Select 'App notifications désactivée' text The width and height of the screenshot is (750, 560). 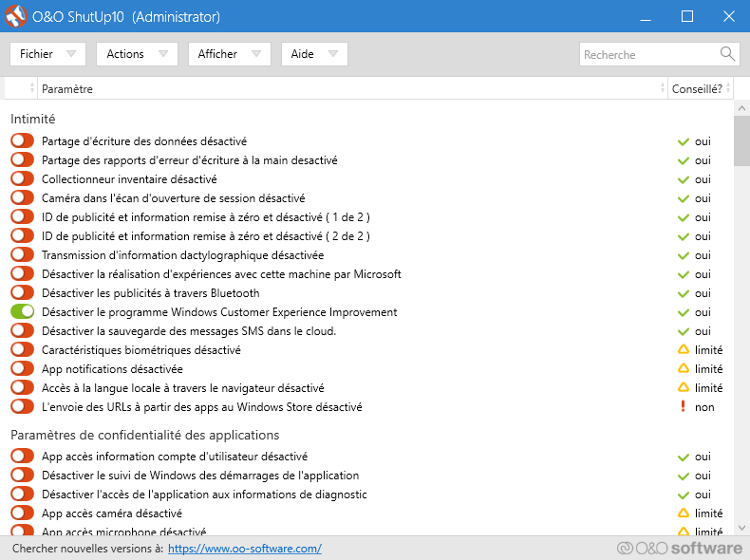112,369
